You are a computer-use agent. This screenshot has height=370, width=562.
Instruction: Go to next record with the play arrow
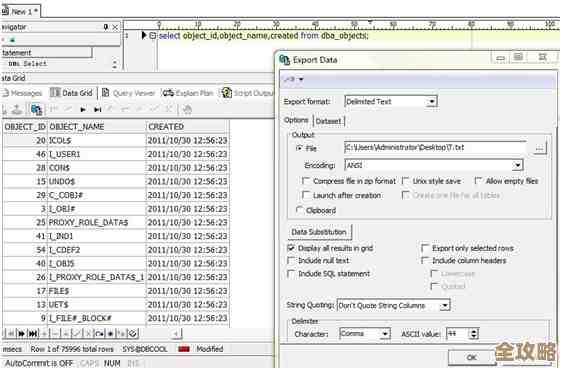(83, 110)
